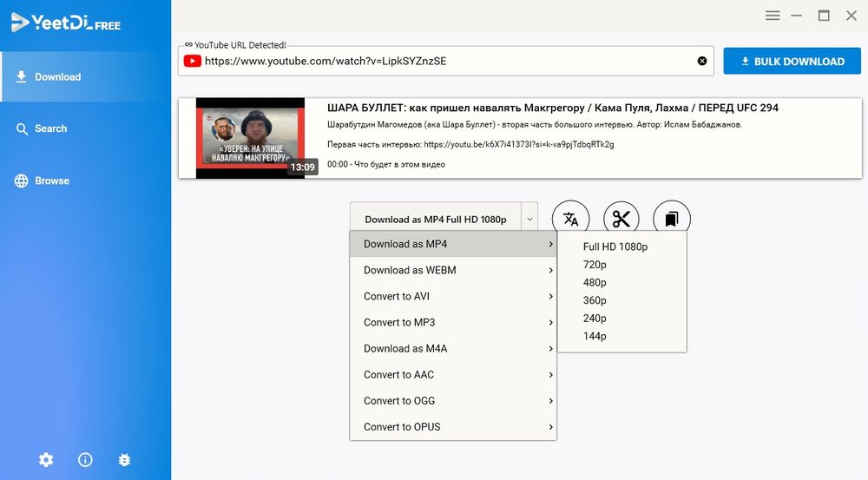
Task: Open the hamburger menu icon
Action: tap(773, 16)
